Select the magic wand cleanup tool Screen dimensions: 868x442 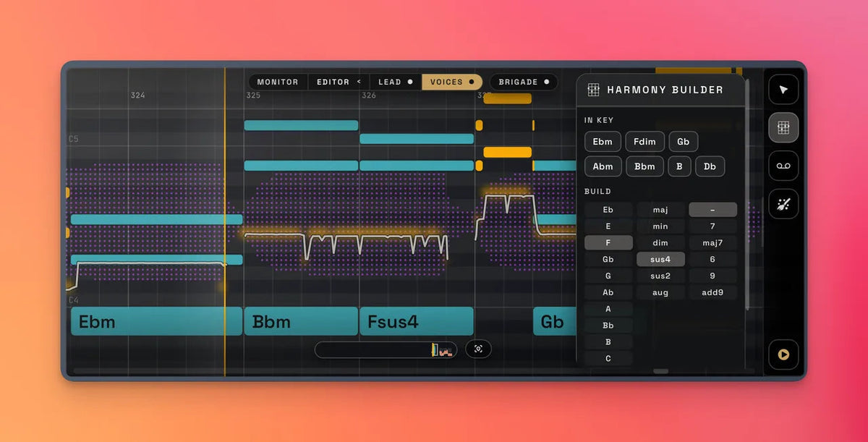point(783,204)
